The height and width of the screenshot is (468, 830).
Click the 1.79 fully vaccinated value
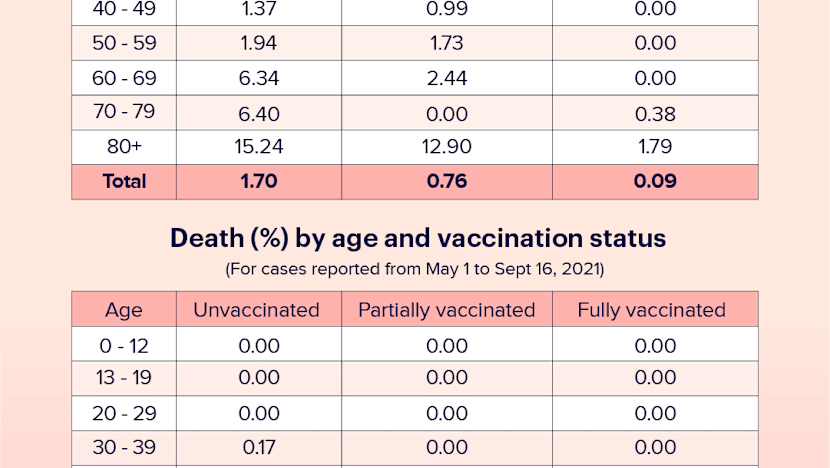[655, 147]
